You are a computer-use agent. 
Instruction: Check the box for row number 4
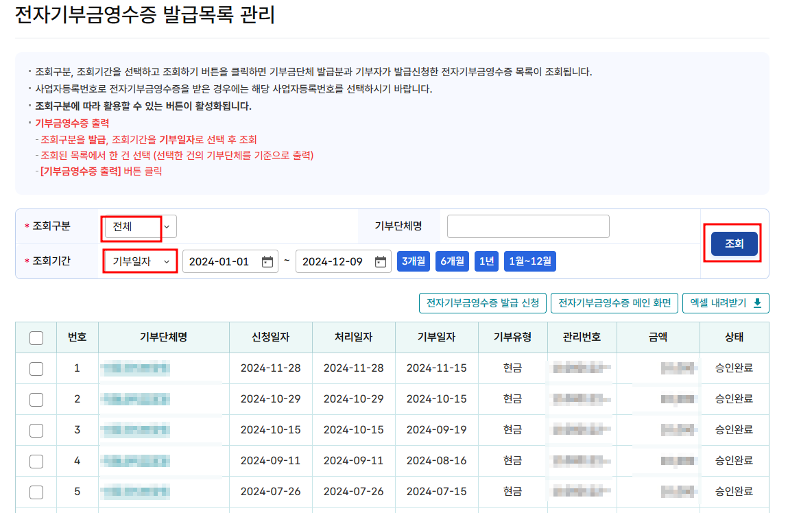(36, 462)
